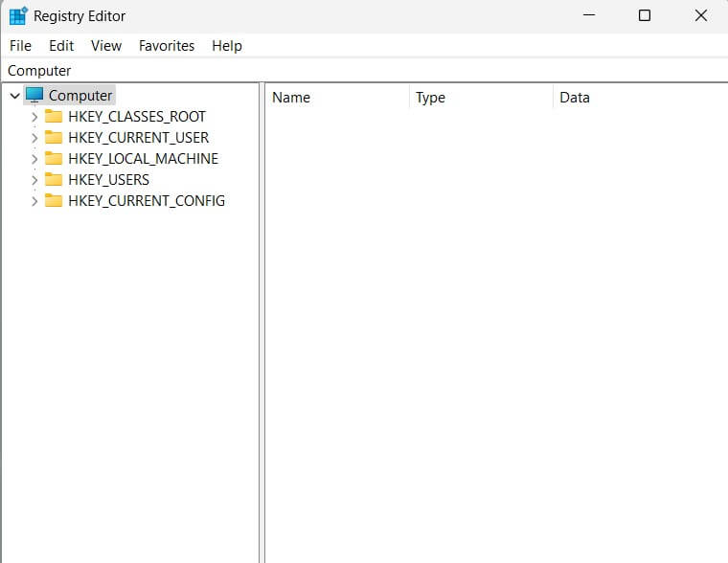Image resolution: width=728 pixels, height=563 pixels.
Task: Click the address bar showing Computer
Action: pyautogui.click(x=364, y=71)
